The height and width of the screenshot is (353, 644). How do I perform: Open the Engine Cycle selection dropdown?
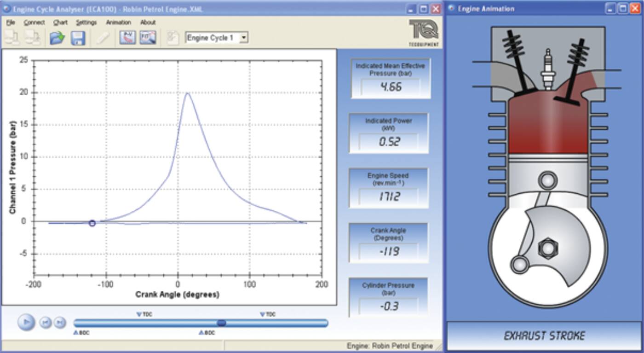244,38
